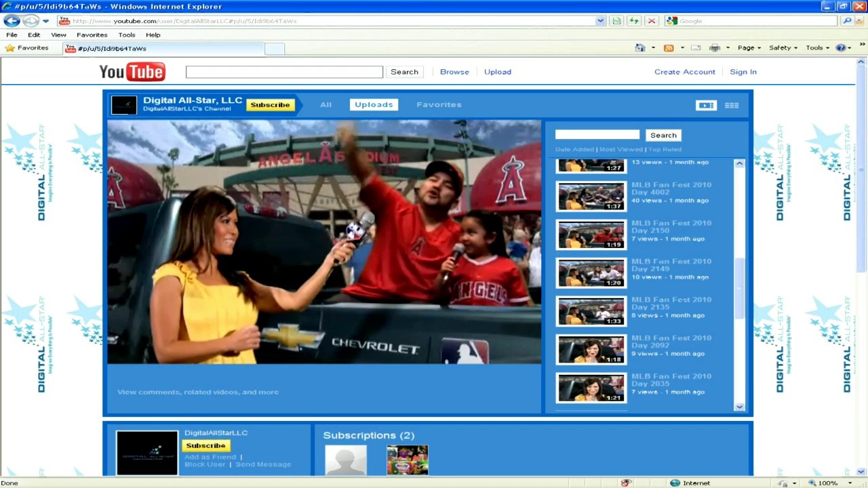The width and height of the screenshot is (868, 488).
Task: Click the Add as Friend link
Action: click(x=210, y=457)
